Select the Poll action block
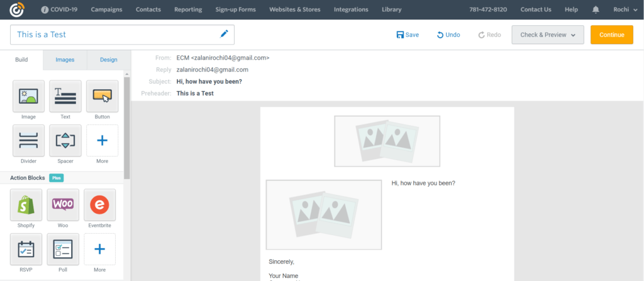This screenshot has height=281, width=644. coord(63,250)
